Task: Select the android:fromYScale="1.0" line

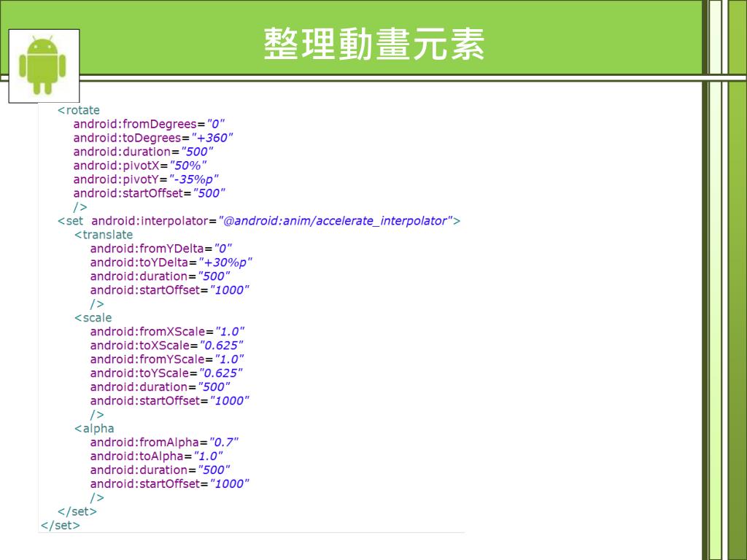Action: [x=167, y=359]
